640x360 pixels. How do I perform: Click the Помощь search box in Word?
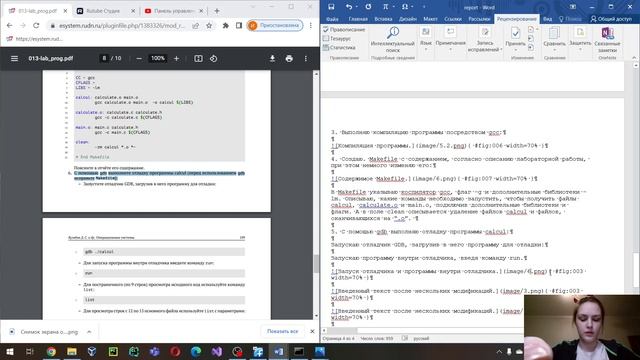tap(570, 19)
